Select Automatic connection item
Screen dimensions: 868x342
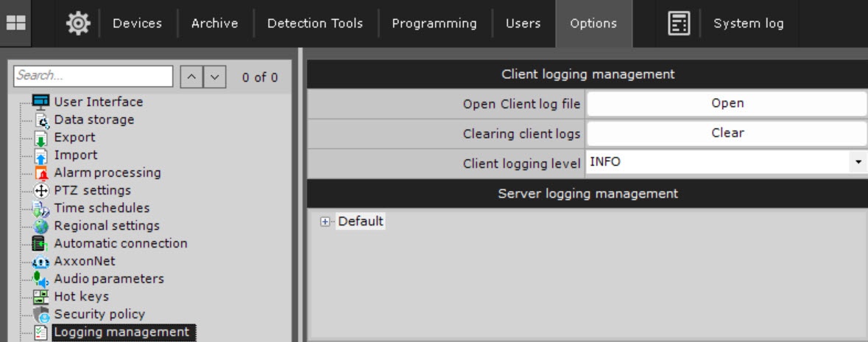[120, 243]
